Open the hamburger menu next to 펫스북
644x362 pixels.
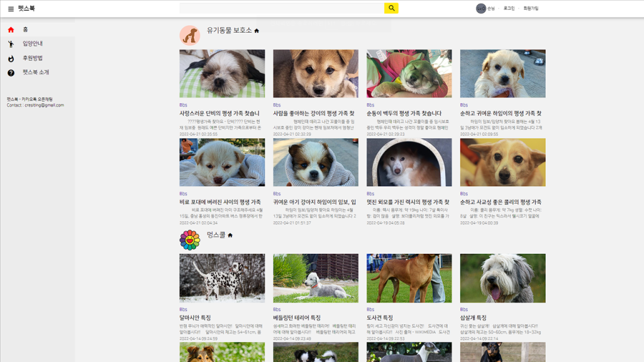[11, 9]
